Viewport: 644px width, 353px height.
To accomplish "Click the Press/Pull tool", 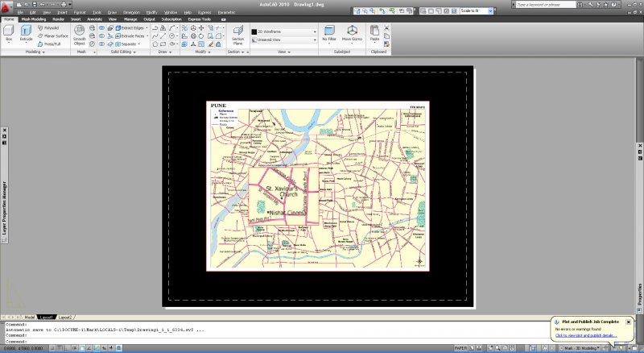I will click(53, 44).
